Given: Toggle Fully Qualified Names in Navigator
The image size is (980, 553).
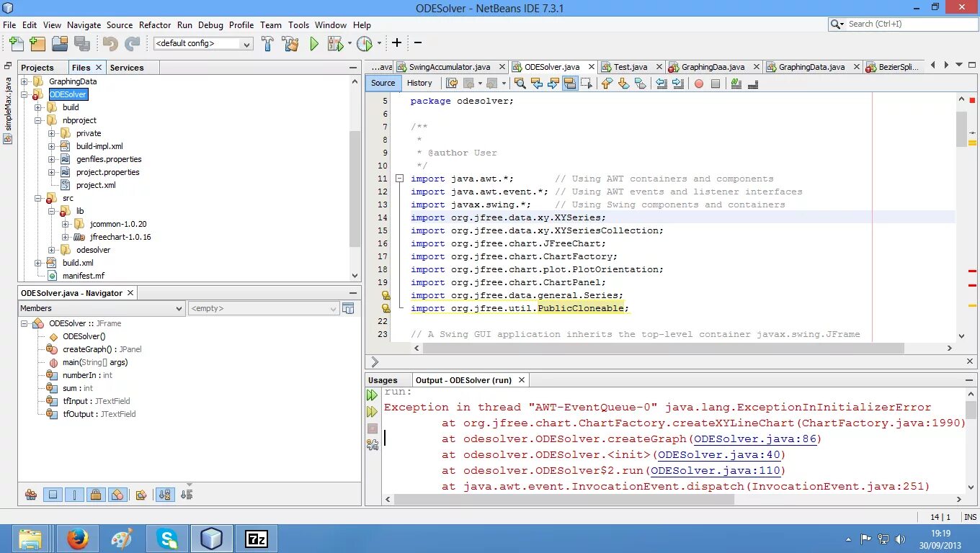Looking at the screenshot, I should pyautogui.click(x=141, y=495).
